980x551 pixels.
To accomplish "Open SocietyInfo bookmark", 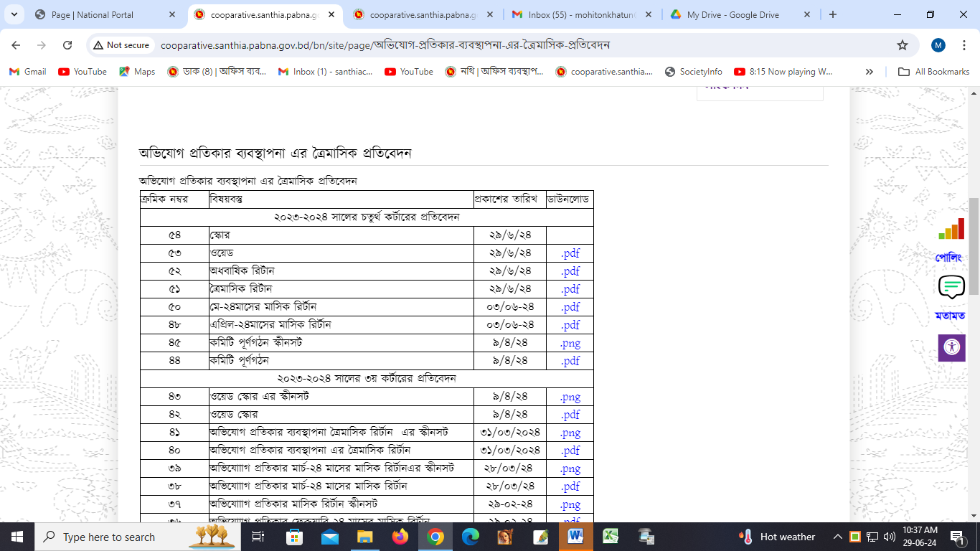I will 694,72.
